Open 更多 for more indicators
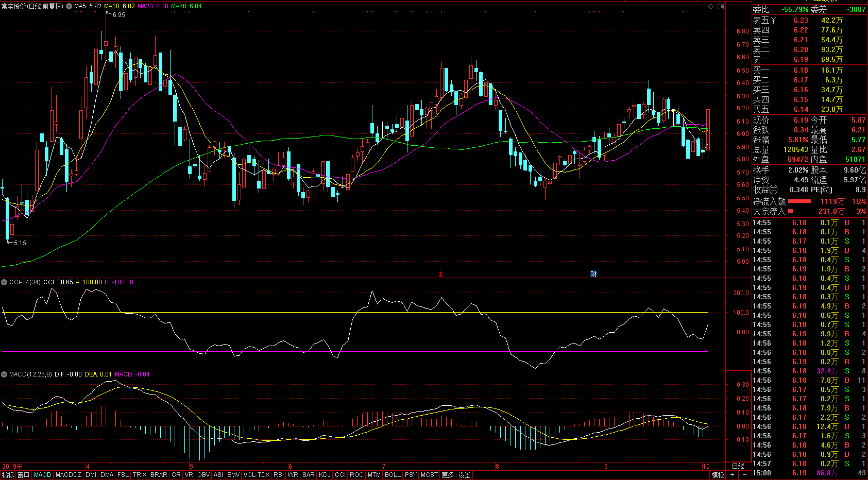This screenshot has width=868, height=480. click(448, 475)
